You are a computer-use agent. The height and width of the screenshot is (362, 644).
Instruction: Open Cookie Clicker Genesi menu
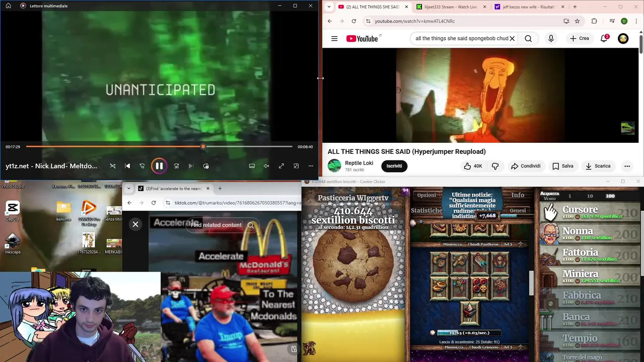pos(518,210)
